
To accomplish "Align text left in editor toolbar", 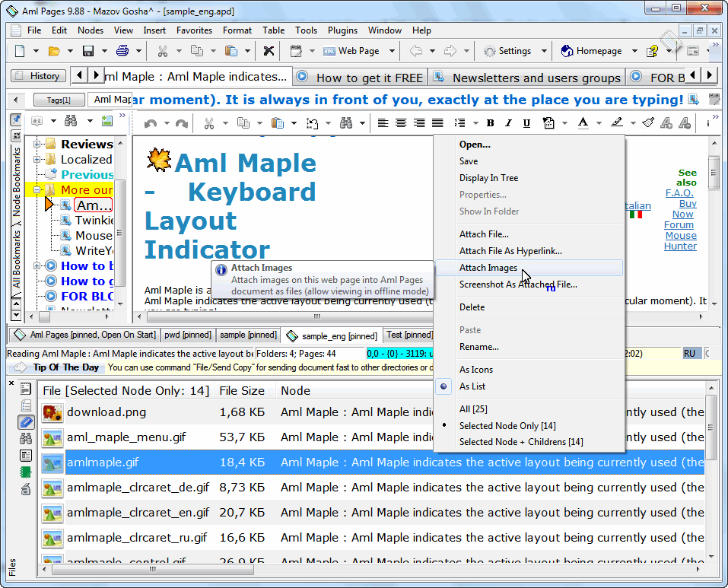I will (x=383, y=123).
